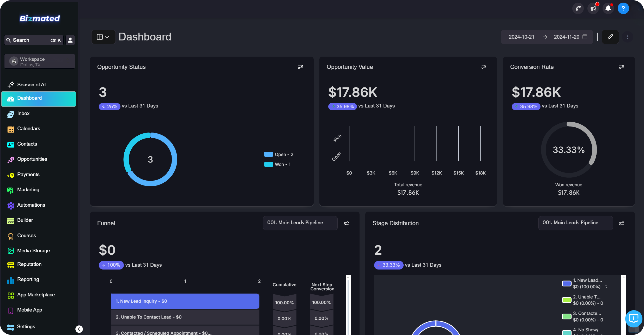
Task: Click the pencil edit dashboard icon
Action: (610, 37)
